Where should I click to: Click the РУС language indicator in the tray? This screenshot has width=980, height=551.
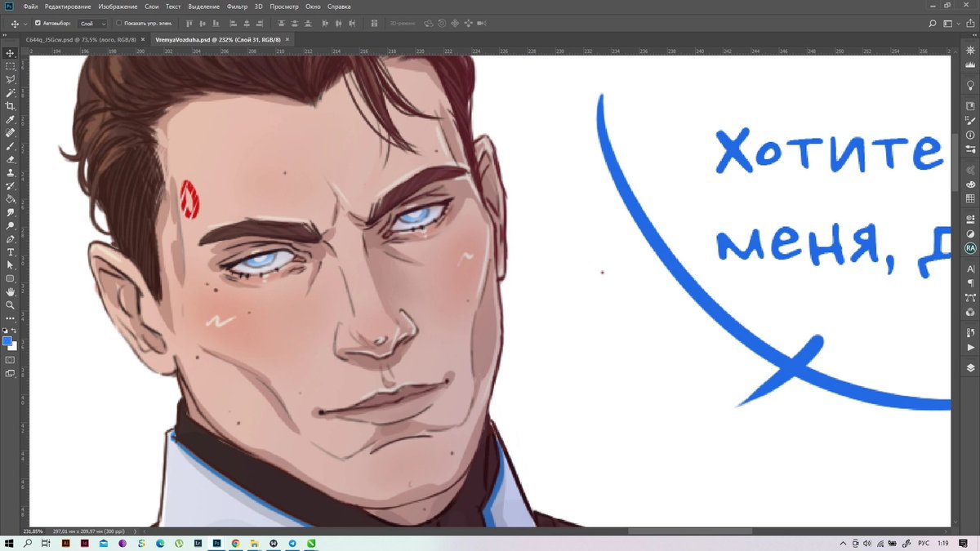click(924, 543)
